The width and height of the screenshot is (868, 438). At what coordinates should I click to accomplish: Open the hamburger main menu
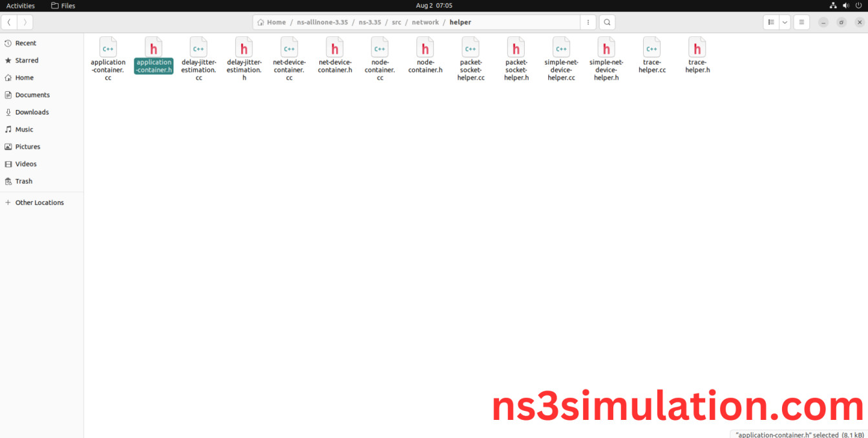tap(801, 22)
